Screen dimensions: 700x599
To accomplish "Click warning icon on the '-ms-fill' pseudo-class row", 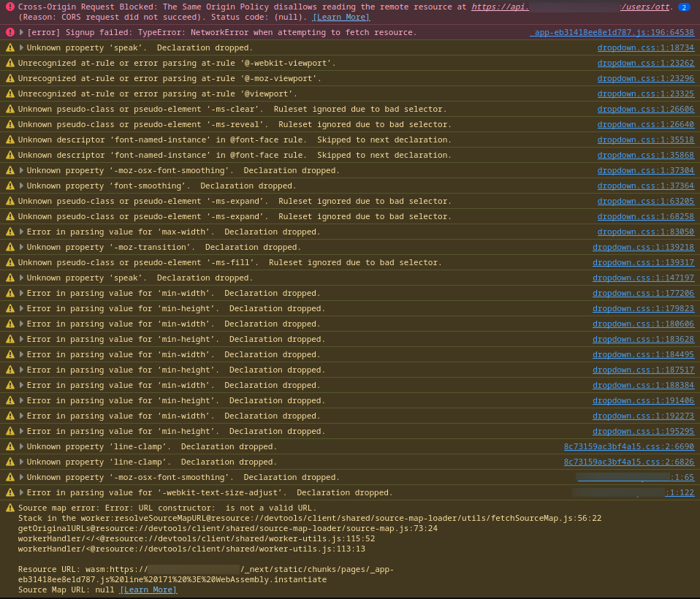I will (9, 262).
